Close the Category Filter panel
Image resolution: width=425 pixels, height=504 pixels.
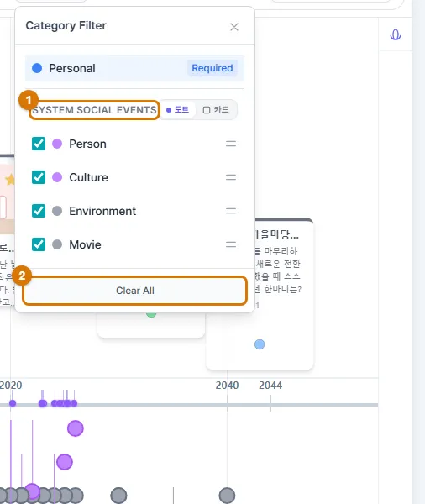coord(234,27)
